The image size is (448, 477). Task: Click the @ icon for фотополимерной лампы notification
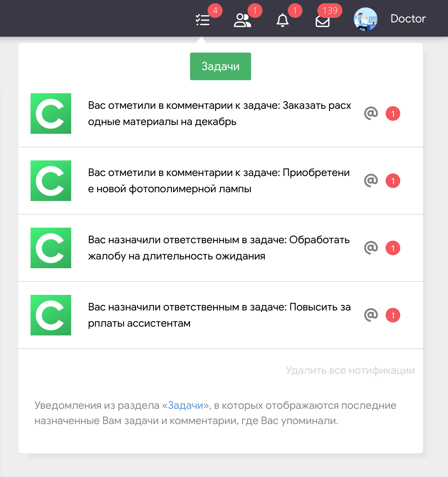click(371, 181)
